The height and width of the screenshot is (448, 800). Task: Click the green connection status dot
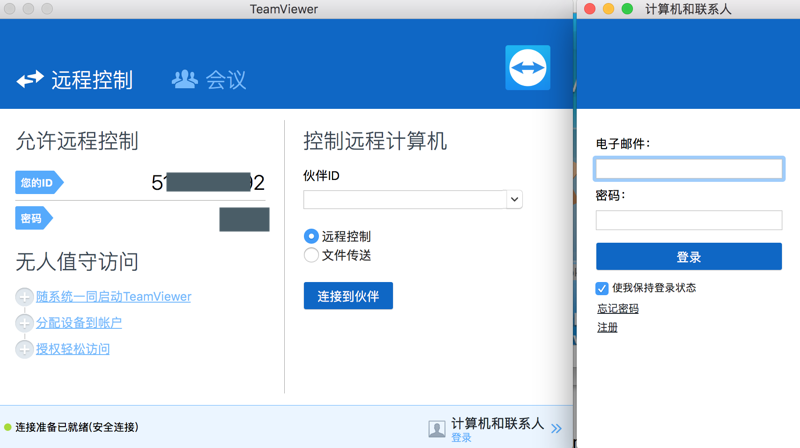click(x=8, y=427)
